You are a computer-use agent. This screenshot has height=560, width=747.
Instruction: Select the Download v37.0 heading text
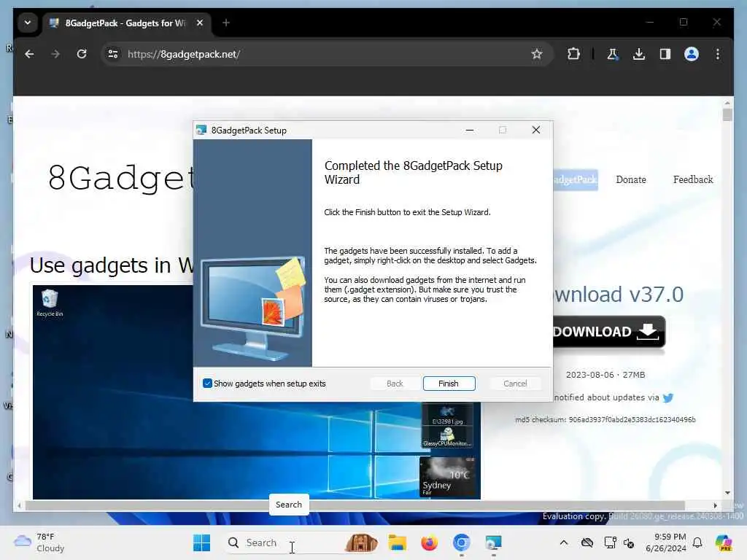pyautogui.click(x=619, y=295)
